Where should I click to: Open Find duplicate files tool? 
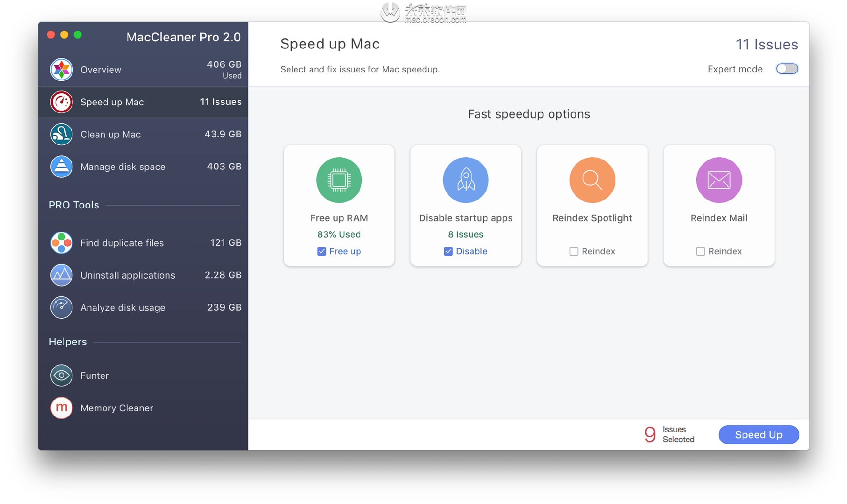pyautogui.click(x=143, y=243)
